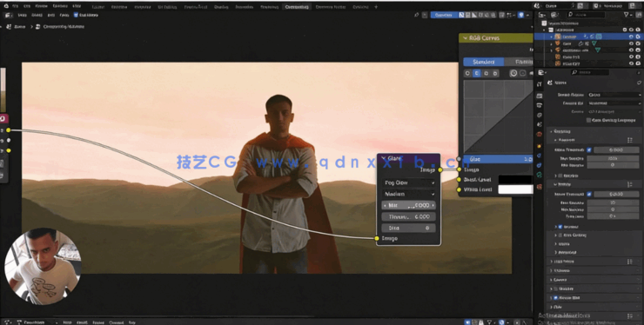Select the Standard tab in RGB Curves
Screen dimensions: 644x325
(x=484, y=62)
